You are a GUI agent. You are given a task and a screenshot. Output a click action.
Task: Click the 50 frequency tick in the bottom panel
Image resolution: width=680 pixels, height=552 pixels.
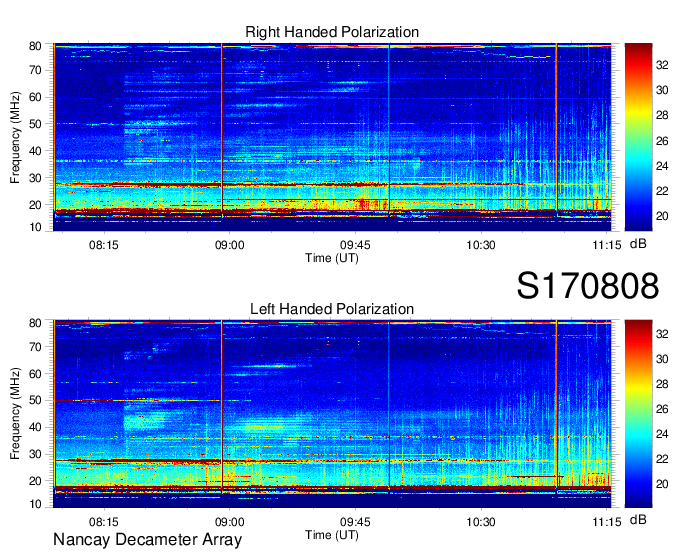click(x=35, y=401)
